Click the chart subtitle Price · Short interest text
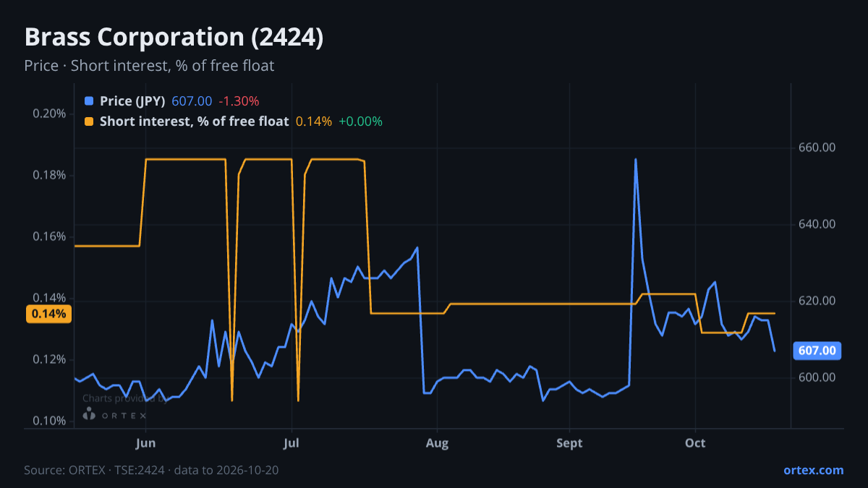 click(x=149, y=66)
